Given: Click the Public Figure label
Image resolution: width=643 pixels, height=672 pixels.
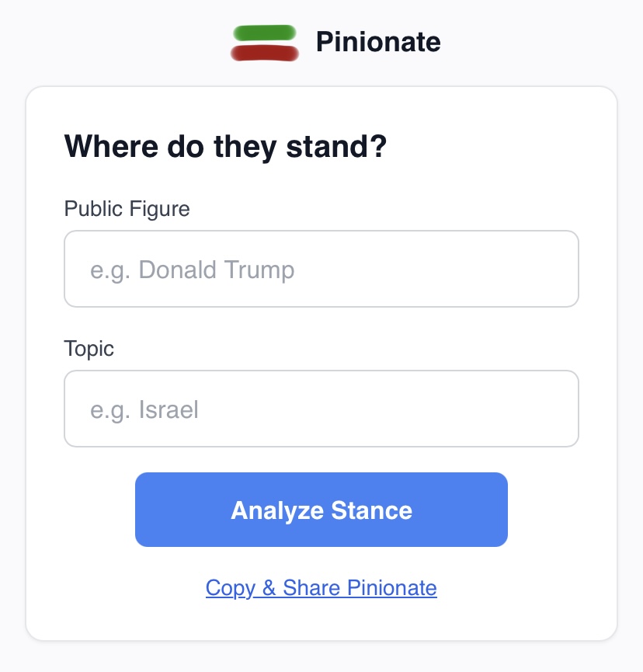Looking at the screenshot, I should point(127,208).
